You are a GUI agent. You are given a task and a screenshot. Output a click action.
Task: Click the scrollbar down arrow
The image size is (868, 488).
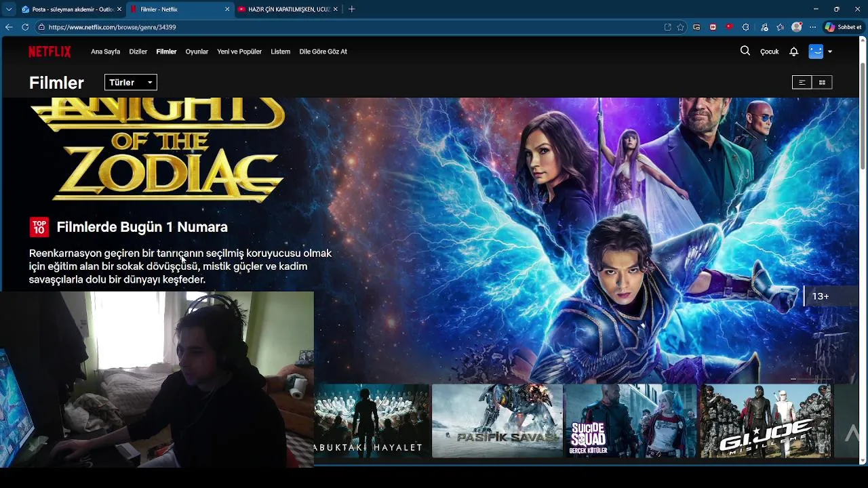pyautogui.click(x=863, y=461)
